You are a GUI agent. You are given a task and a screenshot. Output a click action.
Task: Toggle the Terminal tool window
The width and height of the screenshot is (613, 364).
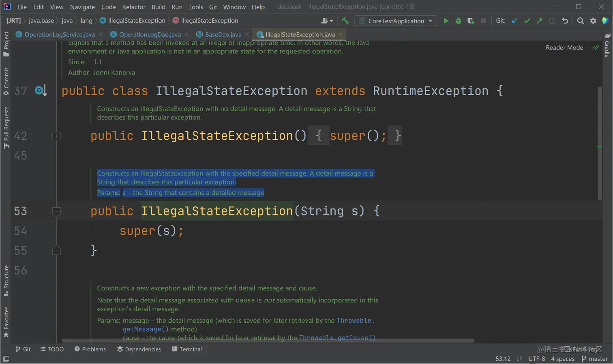186,349
